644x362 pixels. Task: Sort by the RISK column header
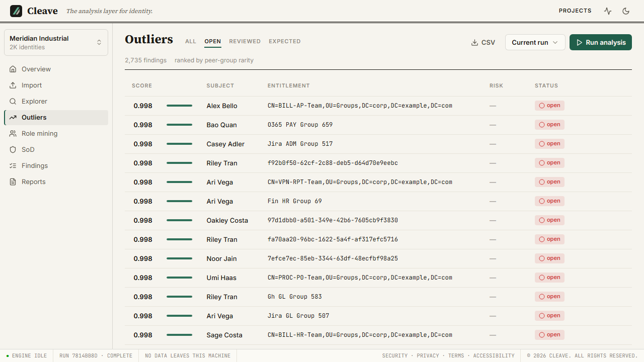coord(496,85)
